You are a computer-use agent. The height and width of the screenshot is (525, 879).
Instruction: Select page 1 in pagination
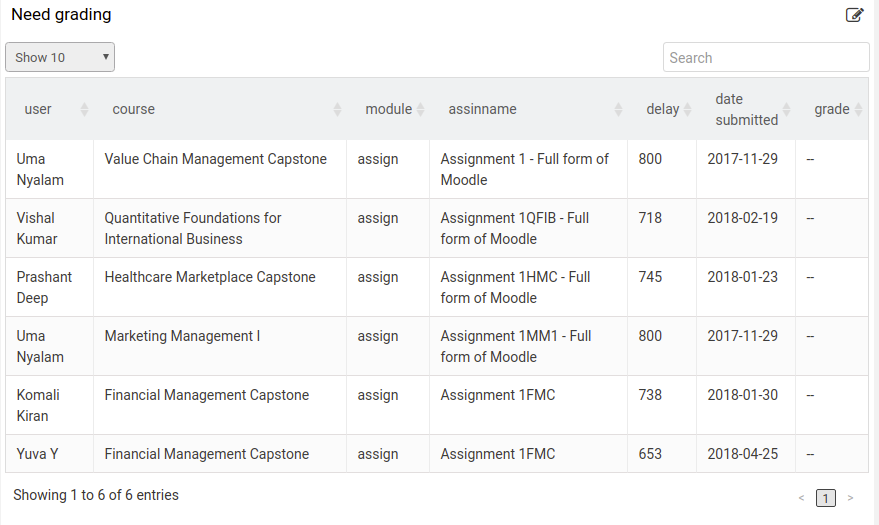[826, 498]
